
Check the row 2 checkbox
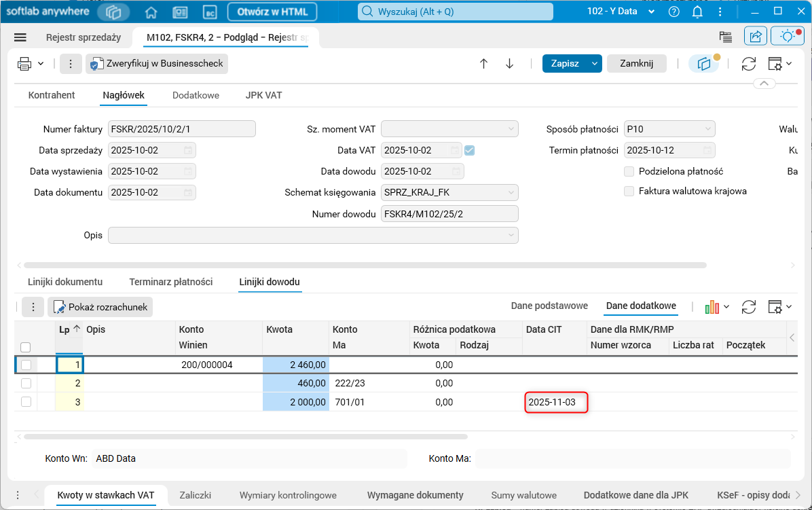[26, 383]
